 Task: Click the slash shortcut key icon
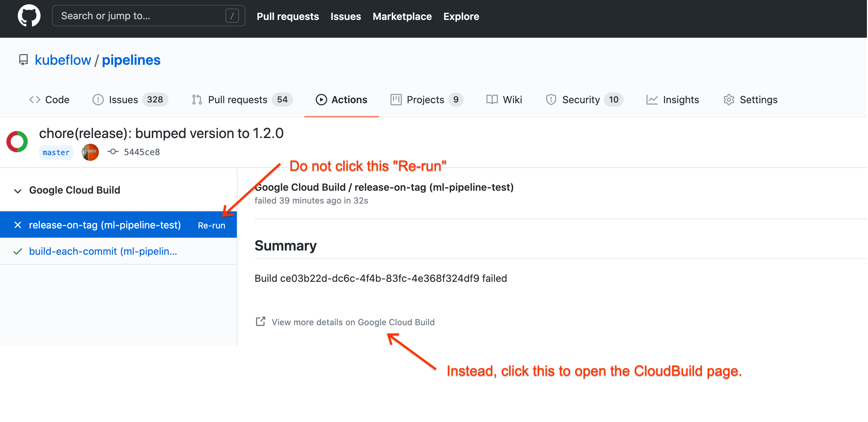point(232,16)
